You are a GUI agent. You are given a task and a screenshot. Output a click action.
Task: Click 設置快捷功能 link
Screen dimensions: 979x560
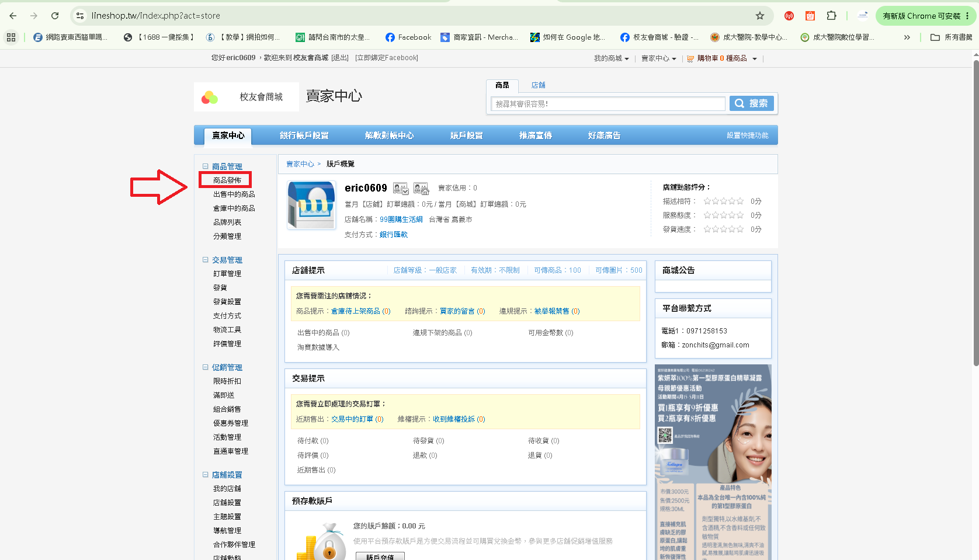[x=747, y=135]
